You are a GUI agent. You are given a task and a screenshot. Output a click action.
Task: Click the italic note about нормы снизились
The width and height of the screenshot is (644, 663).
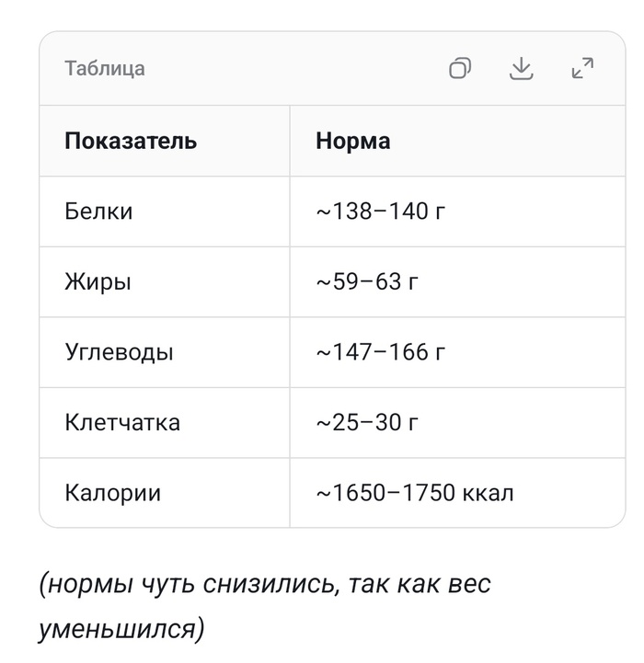tap(264, 607)
